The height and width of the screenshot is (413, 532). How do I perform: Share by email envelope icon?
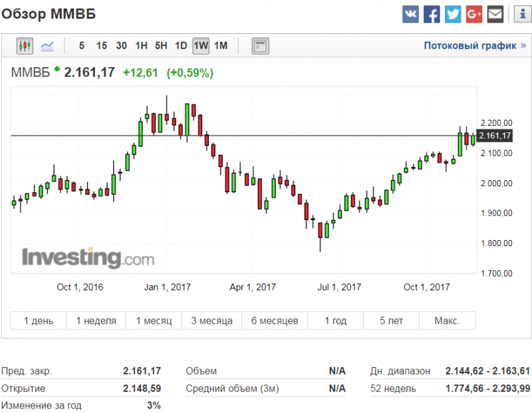(x=495, y=14)
